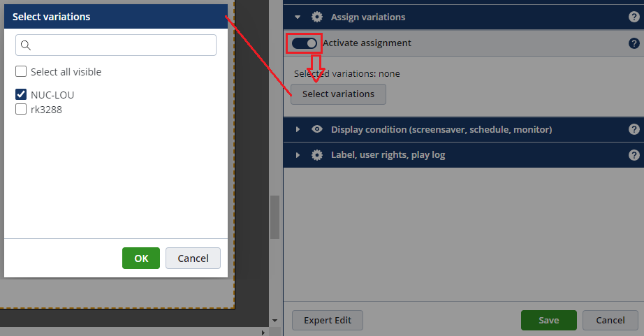Open help for Activate assignment

pos(634,43)
